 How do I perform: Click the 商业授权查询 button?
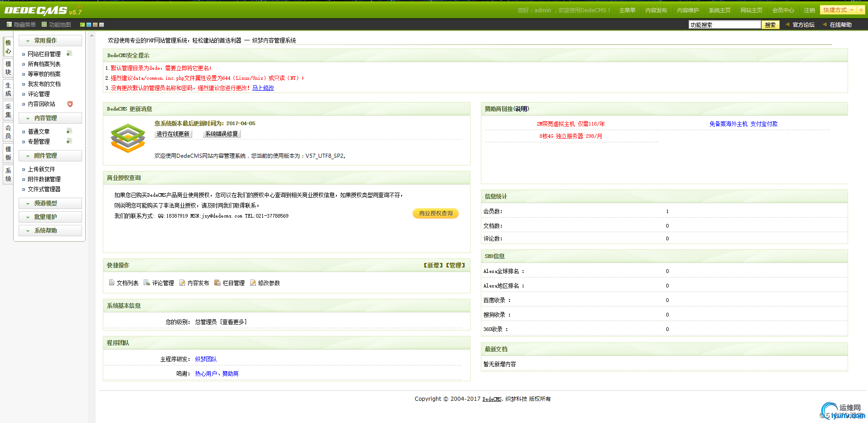click(x=436, y=213)
